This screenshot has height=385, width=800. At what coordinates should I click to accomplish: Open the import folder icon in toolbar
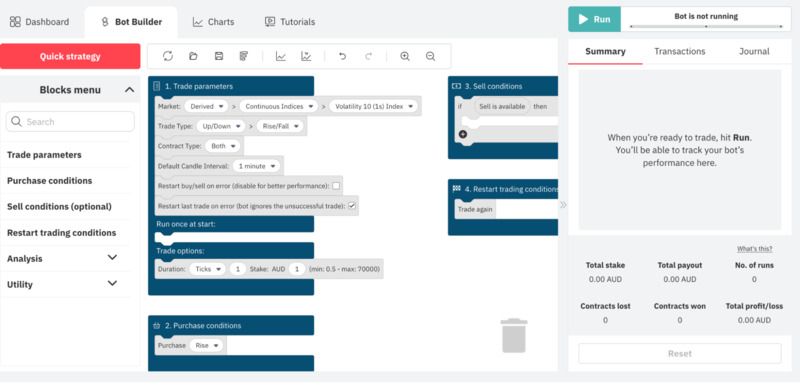[193, 57]
